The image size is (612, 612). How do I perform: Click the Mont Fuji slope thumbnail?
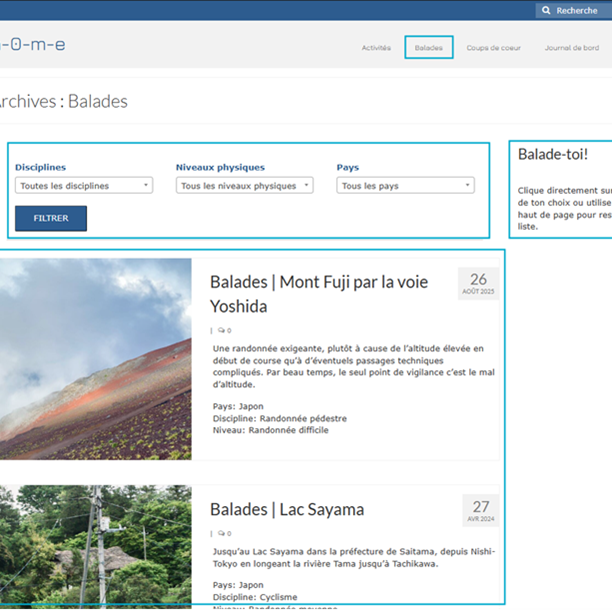pyautogui.click(x=96, y=359)
